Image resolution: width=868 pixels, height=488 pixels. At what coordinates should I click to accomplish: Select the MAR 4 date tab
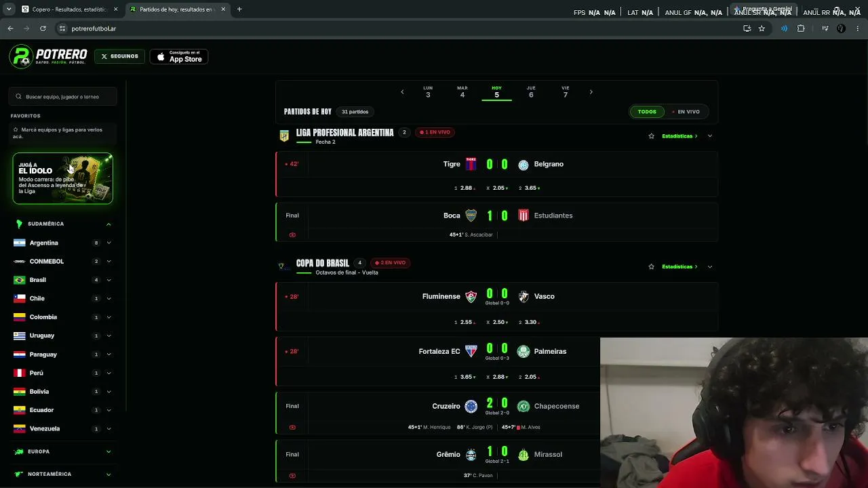(462, 92)
